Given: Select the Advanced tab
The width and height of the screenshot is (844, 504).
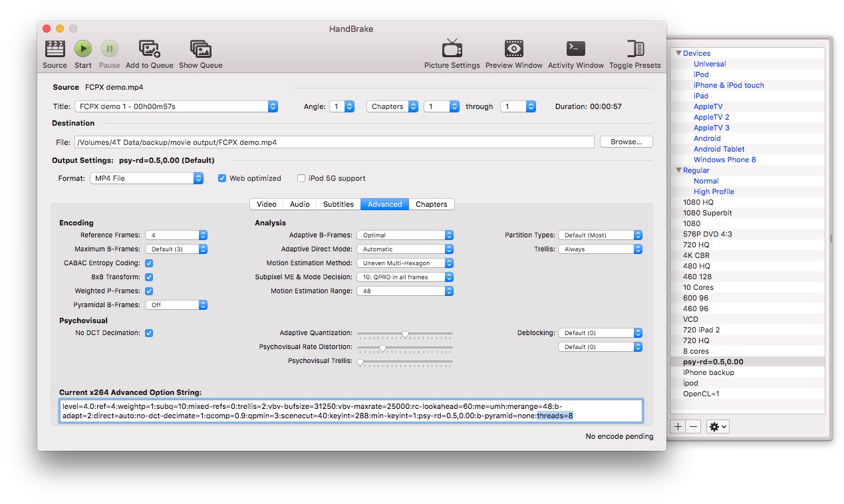Looking at the screenshot, I should 385,204.
